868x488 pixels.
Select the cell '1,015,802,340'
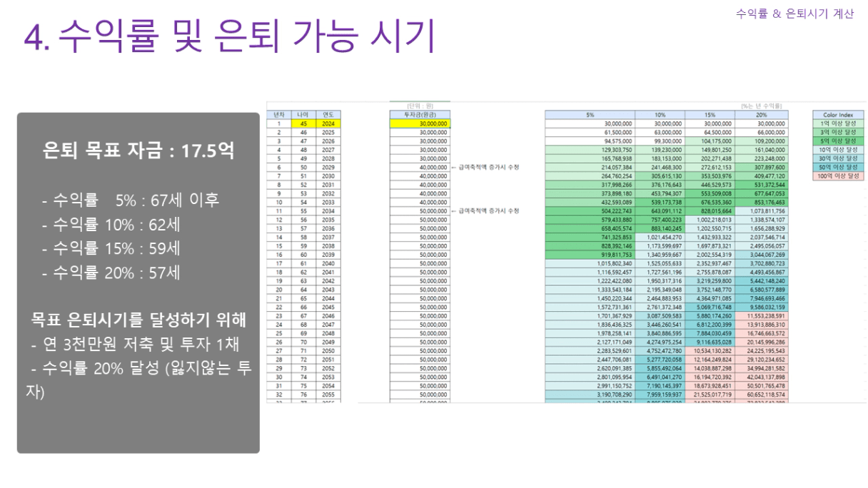590,263
